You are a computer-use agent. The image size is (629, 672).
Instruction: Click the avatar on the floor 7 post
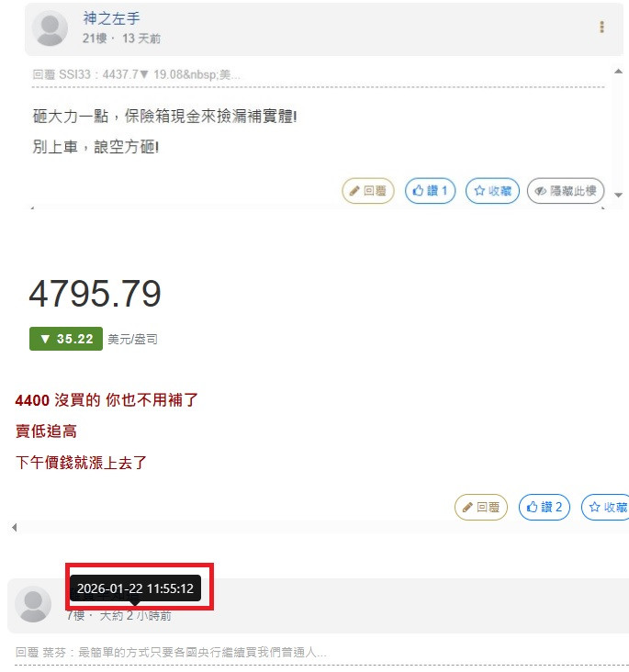(x=33, y=604)
